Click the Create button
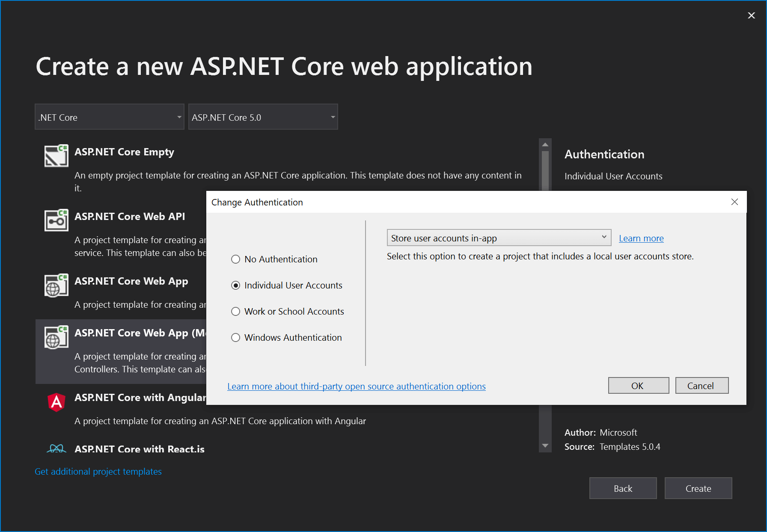Viewport: 767px width, 532px height. pyautogui.click(x=698, y=488)
